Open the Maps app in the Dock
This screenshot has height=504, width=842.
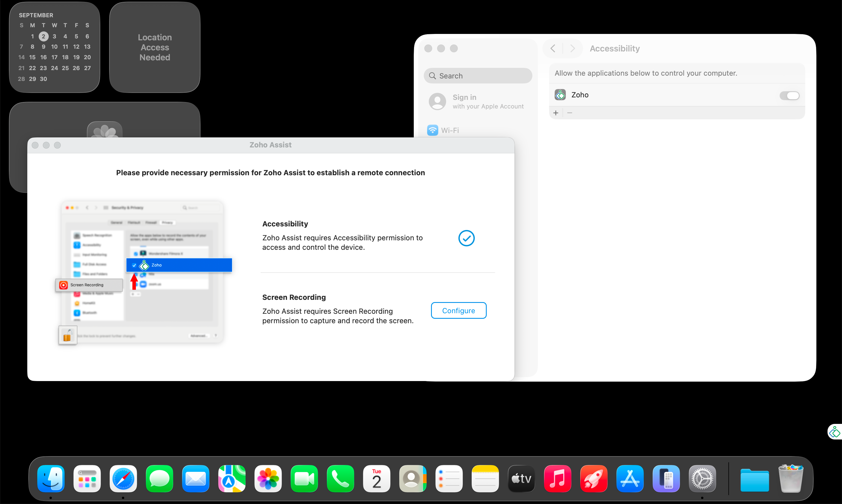(x=231, y=479)
